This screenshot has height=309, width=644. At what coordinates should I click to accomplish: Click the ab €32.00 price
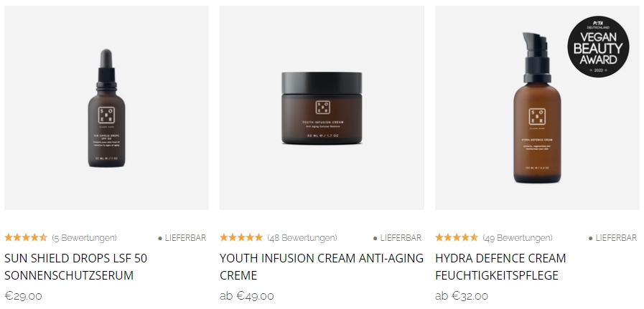[x=462, y=296]
